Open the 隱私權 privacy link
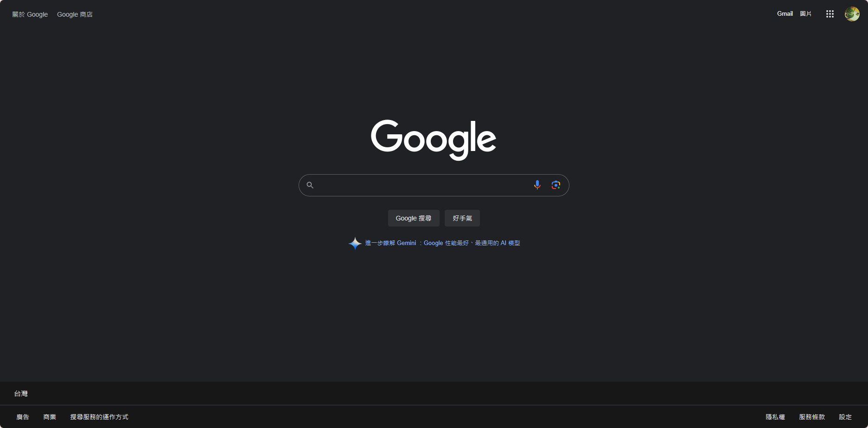 coord(775,417)
